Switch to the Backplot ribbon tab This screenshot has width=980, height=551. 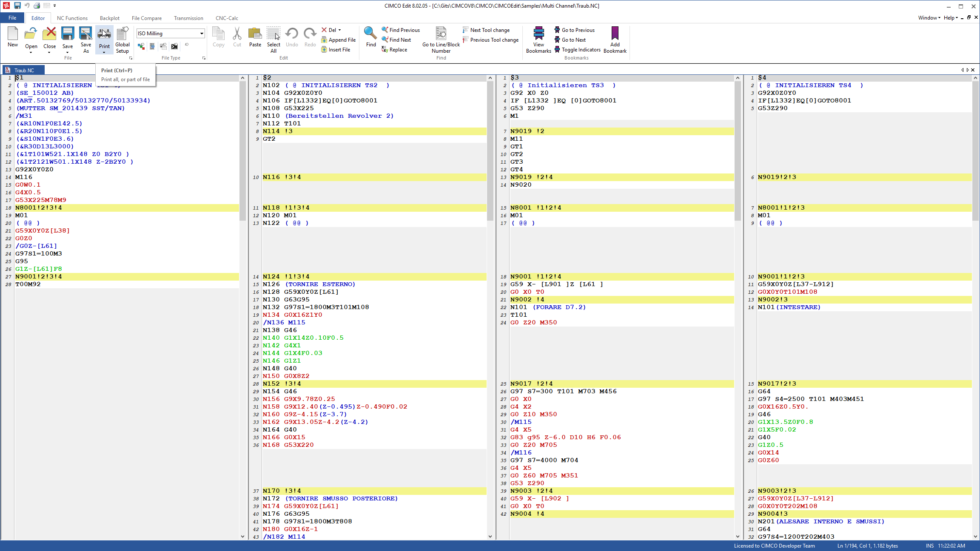(x=109, y=18)
